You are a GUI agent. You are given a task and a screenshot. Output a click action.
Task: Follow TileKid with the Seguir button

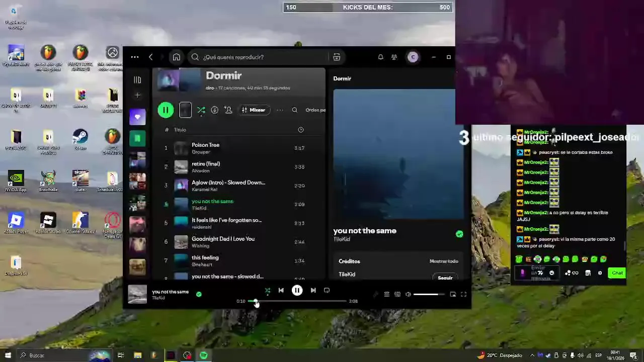click(x=445, y=278)
